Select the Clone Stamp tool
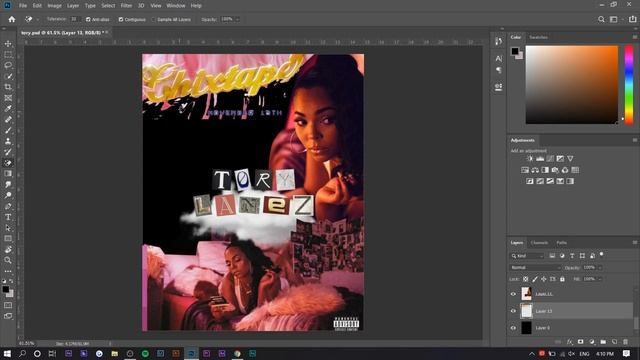The height and width of the screenshot is (360, 640). tap(8, 141)
